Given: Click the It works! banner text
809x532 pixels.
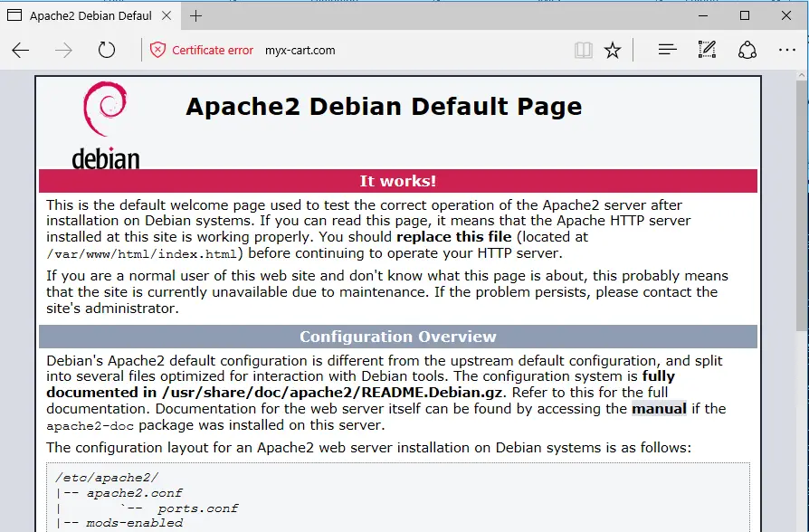Looking at the screenshot, I should [x=398, y=181].
